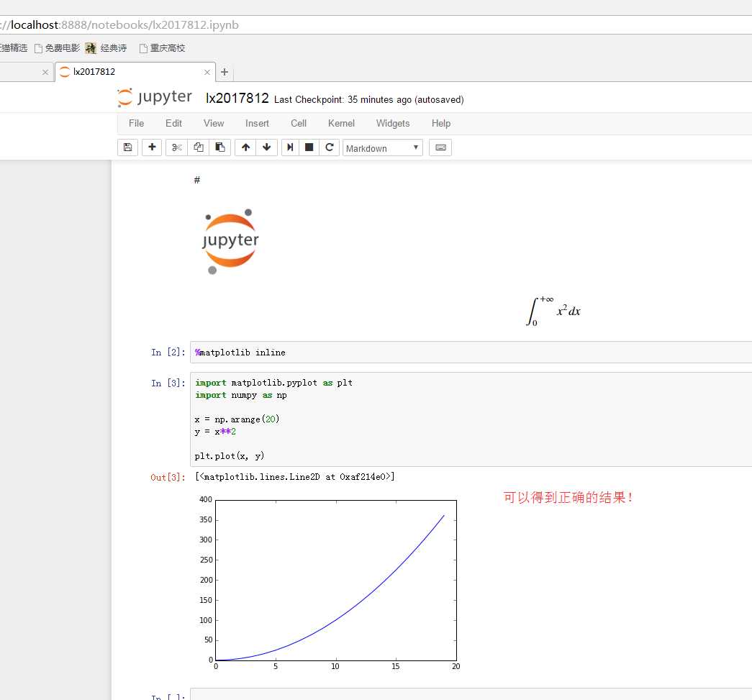This screenshot has width=752, height=700.
Task: Paste cells below with the clipboard icon
Action: tap(220, 147)
